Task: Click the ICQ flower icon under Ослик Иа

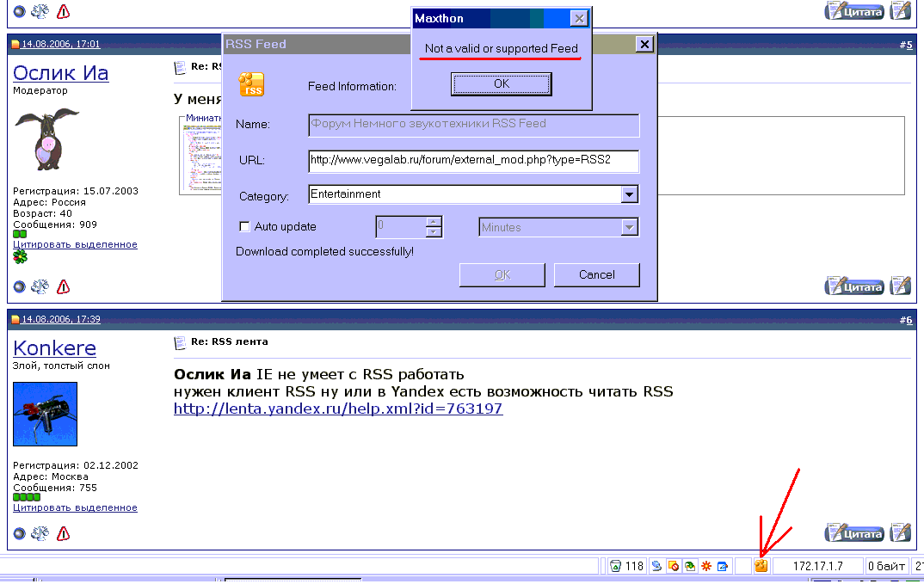Action: pyautogui.click(x=20, y=256)
